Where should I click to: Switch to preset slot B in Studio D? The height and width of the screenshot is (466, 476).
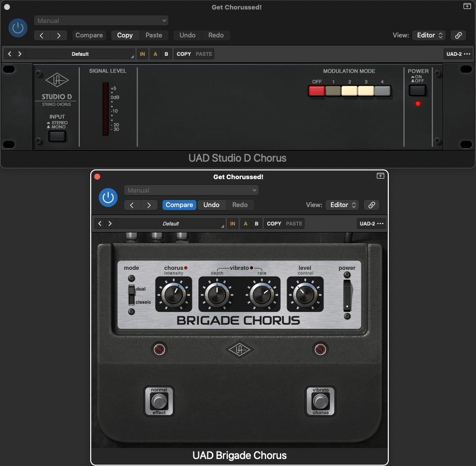pos(166,53)
